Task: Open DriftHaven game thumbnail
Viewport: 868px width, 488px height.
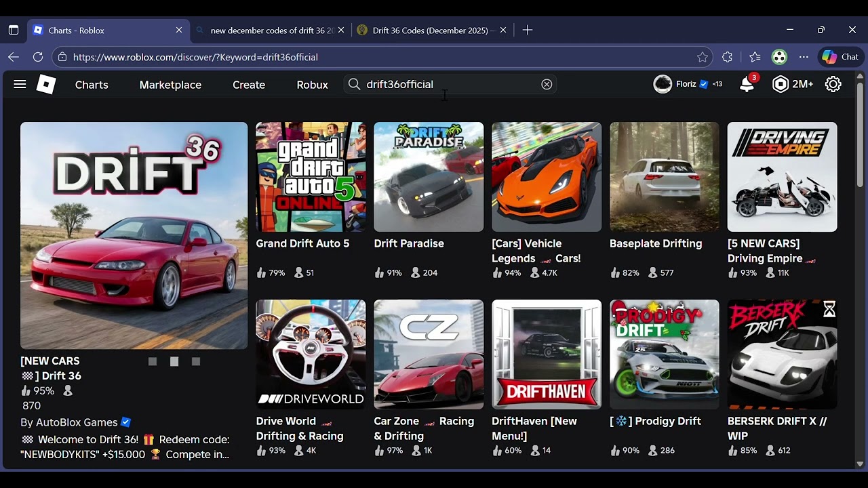Action: (x=547, y=354)
